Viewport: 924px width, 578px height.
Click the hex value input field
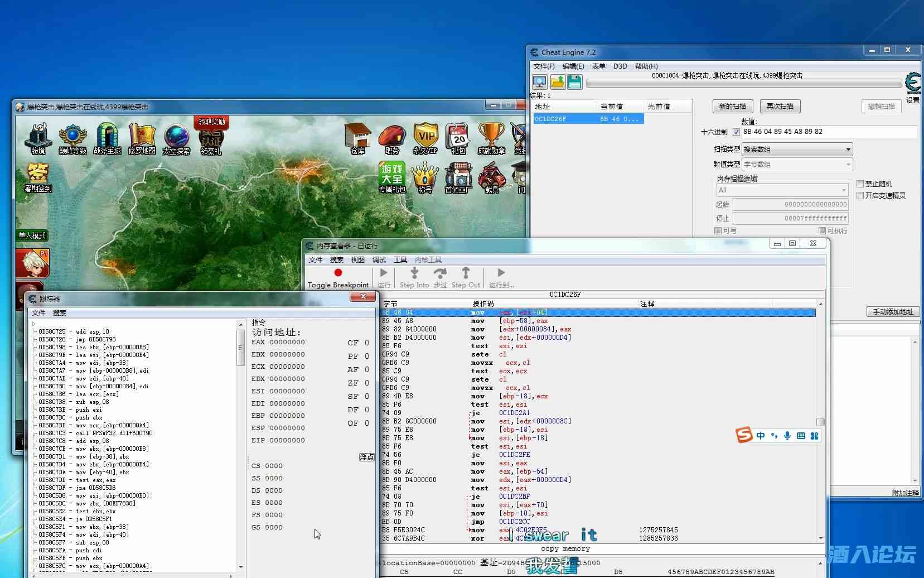(x=828, y=132)
